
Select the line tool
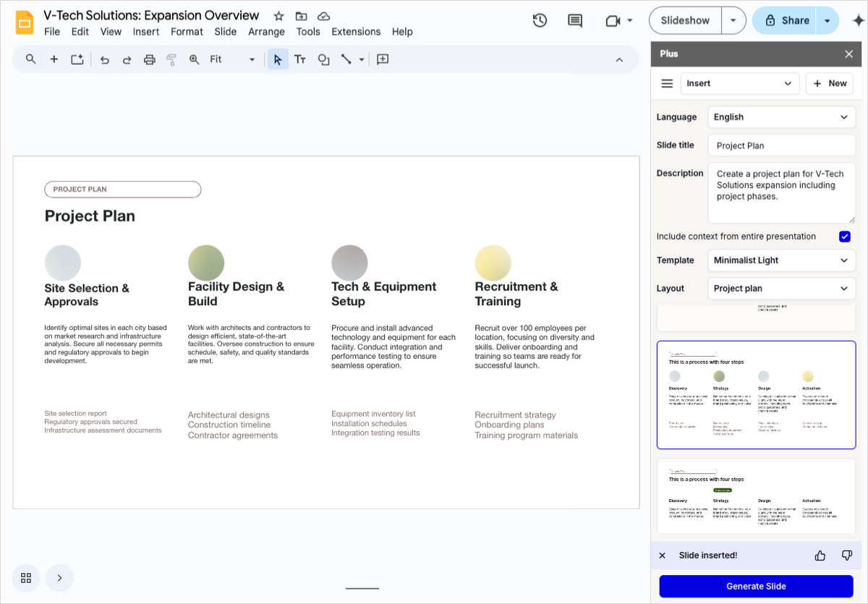(346, 59)
